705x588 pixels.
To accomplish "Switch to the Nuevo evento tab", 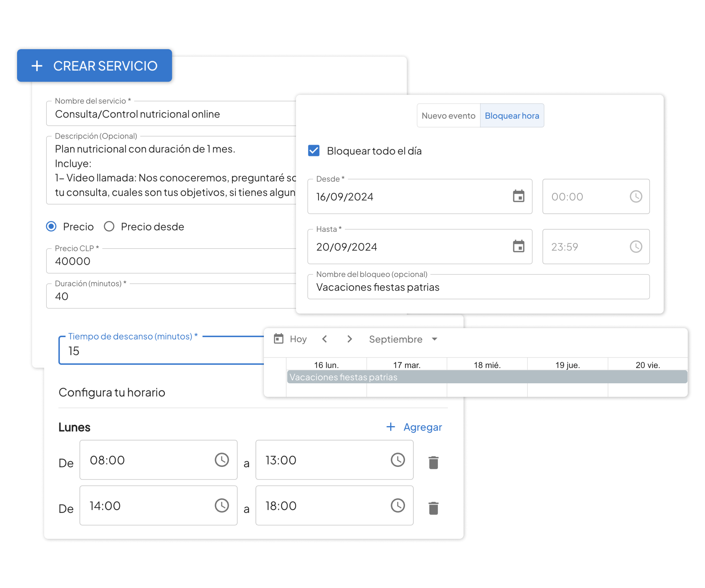I will [448, 115].
